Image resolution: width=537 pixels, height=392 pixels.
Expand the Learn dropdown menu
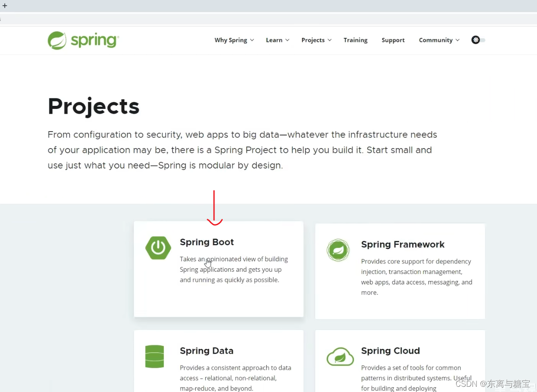point(274,40)
